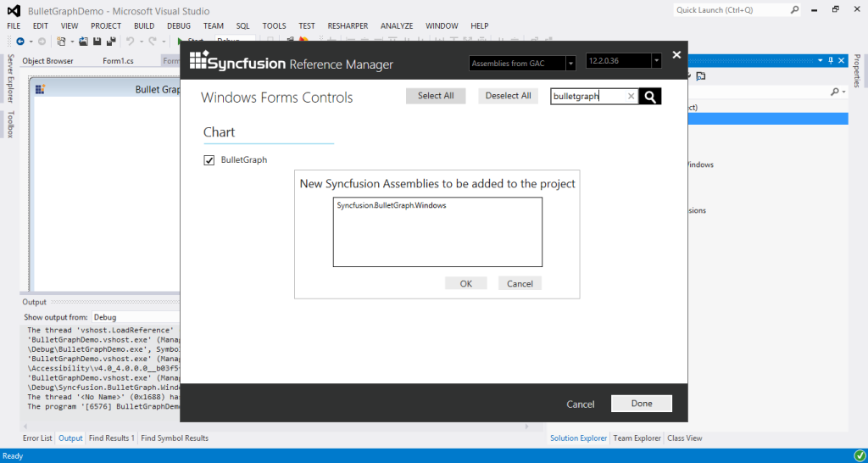Open the PROJECT menu
The height and width of the screenshot is (463, 868).
[x=106, y=26]
